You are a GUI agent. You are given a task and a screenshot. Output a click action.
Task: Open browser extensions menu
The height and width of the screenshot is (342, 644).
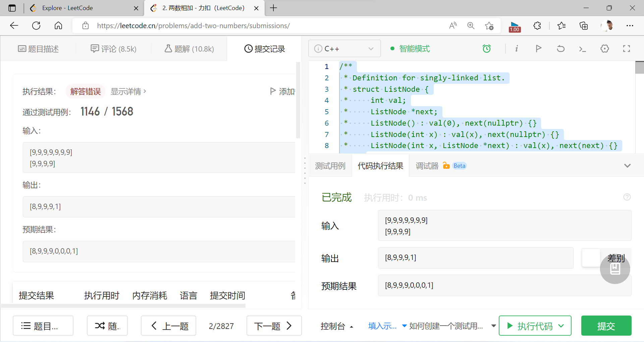coord(537,25)
